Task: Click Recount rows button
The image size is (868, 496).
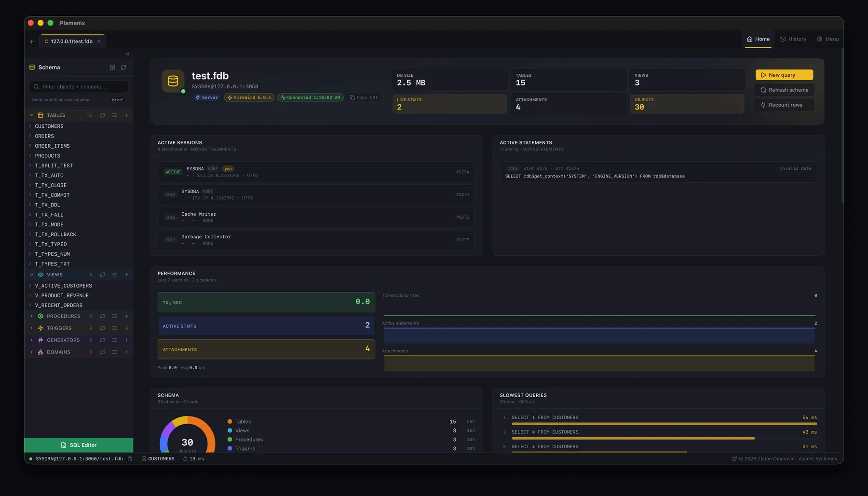Action: coord(784,105)
